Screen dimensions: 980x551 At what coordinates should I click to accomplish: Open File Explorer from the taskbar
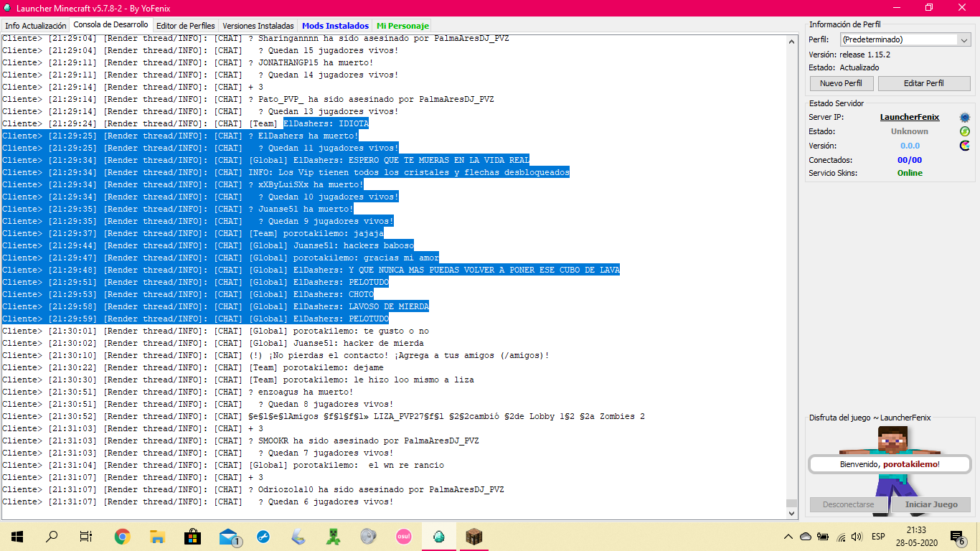pos(158,536)
